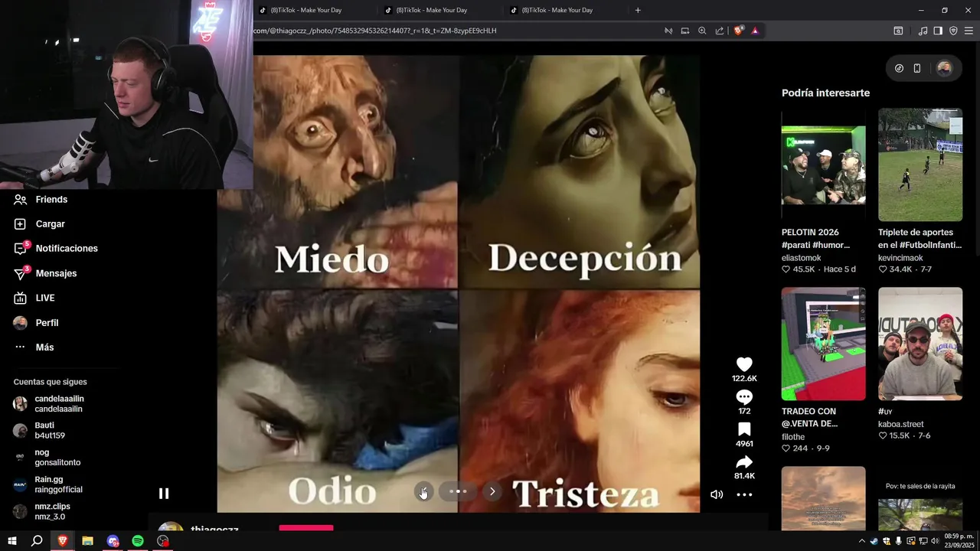Open profile avatar menu in header
The height and width of the screenshot is (551, 980).
click(x=944, y=68)
